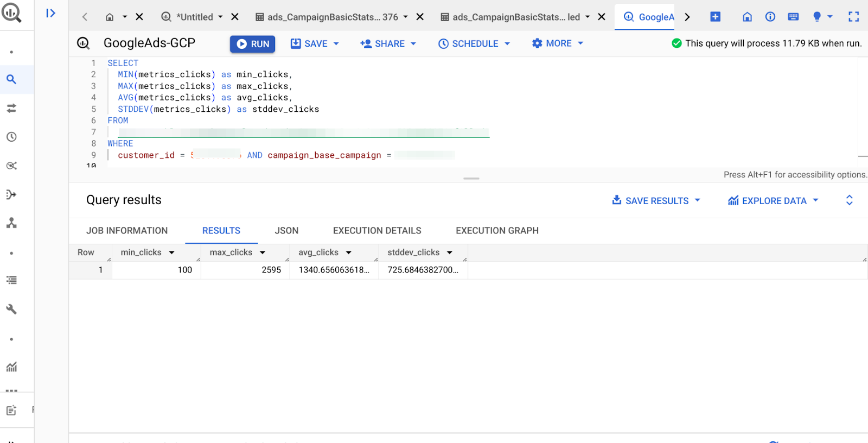
Task: Open min_clicks column sort dropdown arrow
Action: point(172,252)
